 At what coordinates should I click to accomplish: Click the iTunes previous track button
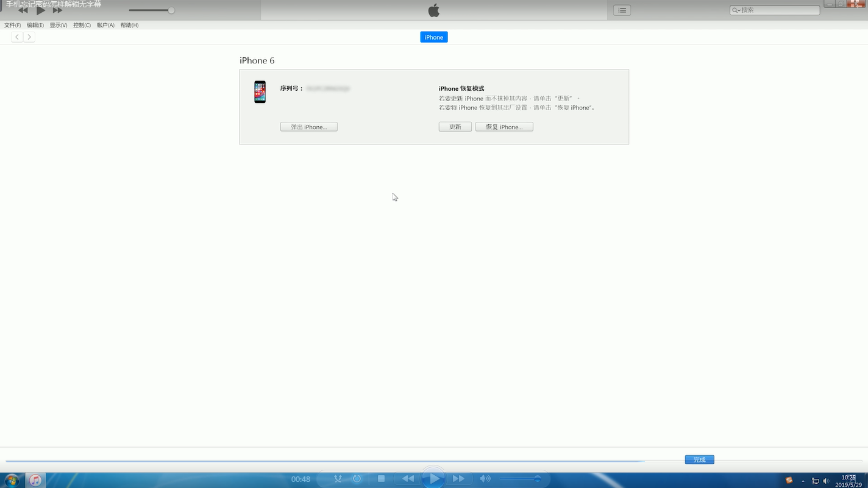(23, 10)
